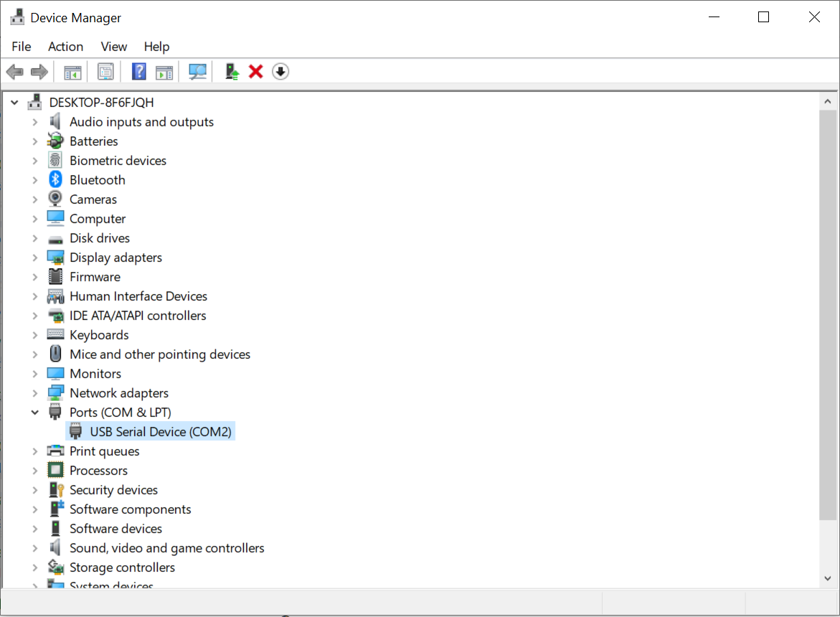Image resolution: width=840 pixels, height=617 pixels.
Task: Select the DESKTOP-8F6FJQH computer name
Action: pyautogui.click(x=101, y=102)
